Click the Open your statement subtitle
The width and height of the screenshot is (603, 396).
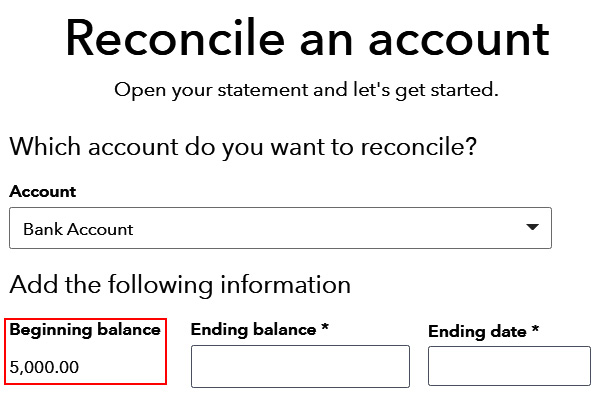306,90
